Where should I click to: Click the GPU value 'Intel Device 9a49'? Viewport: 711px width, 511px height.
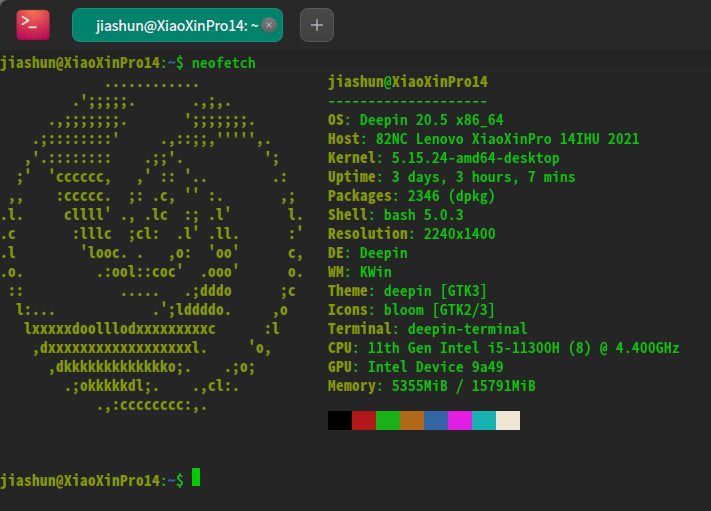pos(435,367)
